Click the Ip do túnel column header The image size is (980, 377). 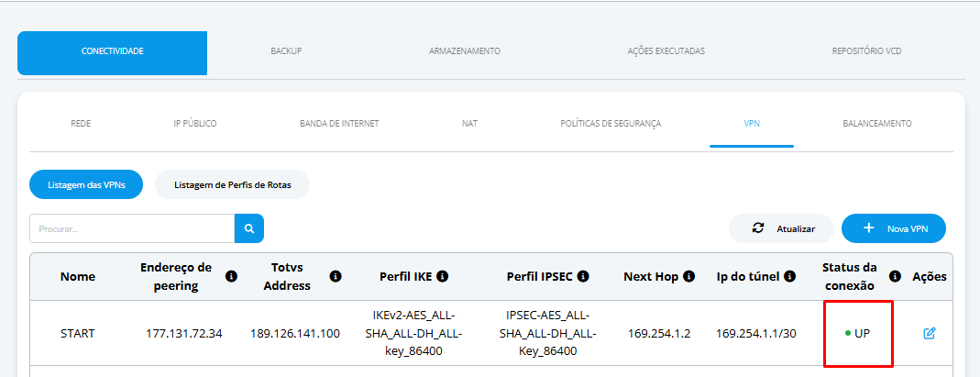coord(748,276)
